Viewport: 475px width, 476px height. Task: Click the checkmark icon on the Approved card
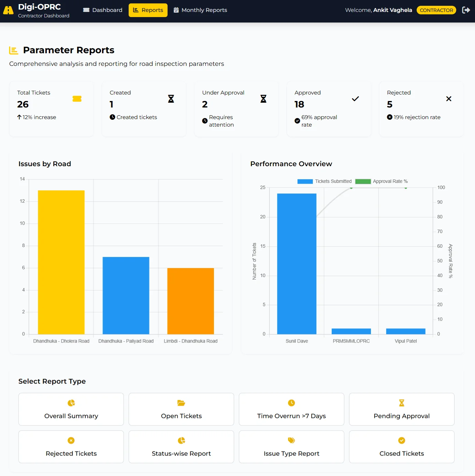[356, 99]
